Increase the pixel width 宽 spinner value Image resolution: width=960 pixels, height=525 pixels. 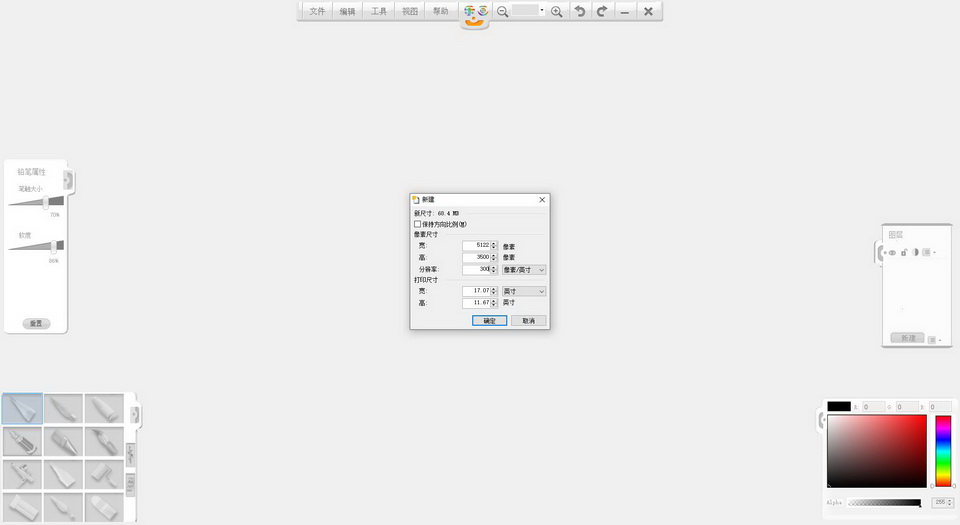pyautogui.click(x=494, y=243)
